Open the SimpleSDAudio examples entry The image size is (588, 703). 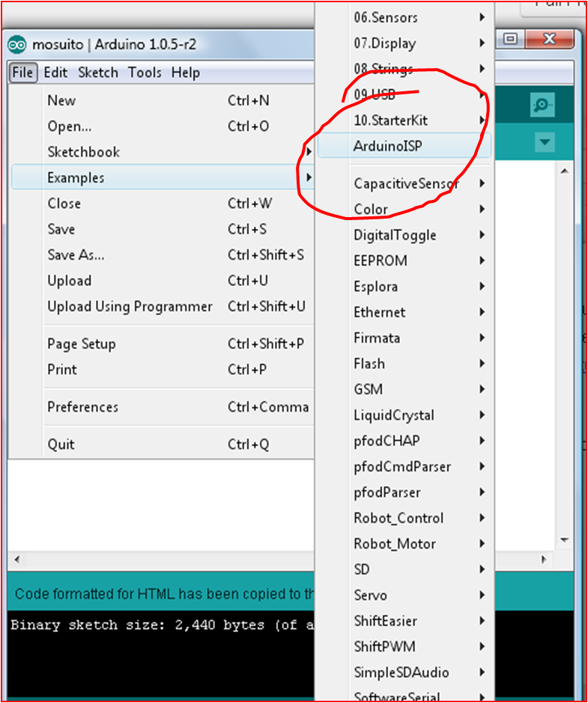tap(404, 672)
